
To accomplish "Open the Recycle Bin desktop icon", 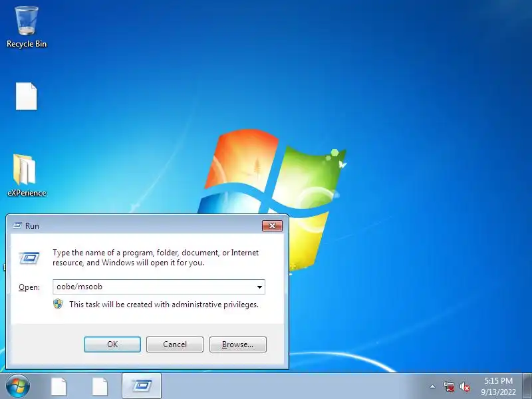I will pyautogui.click(x=27, y=27).
